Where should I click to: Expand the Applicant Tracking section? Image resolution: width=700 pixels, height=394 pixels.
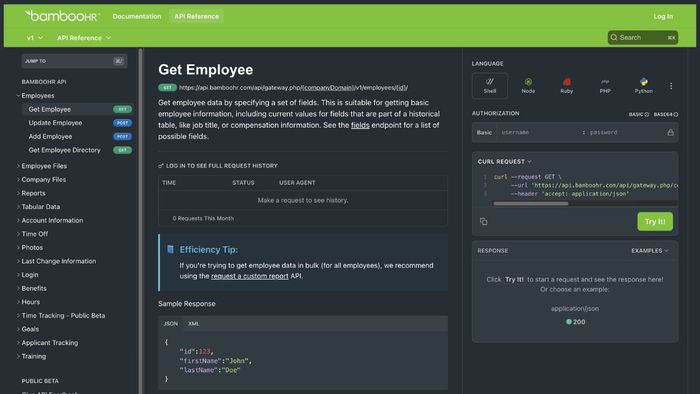18,343
